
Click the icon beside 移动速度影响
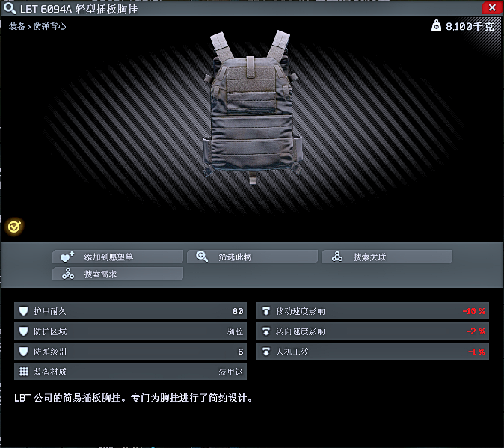[266, 311]
